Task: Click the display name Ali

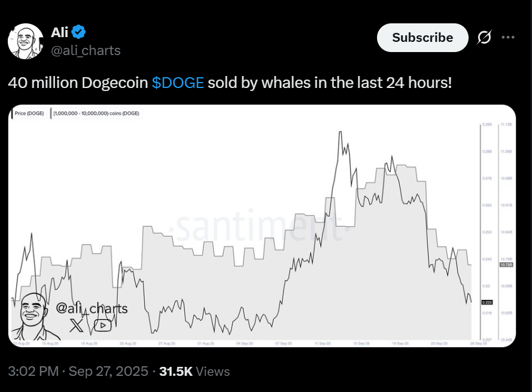Action: click(60, 32)
